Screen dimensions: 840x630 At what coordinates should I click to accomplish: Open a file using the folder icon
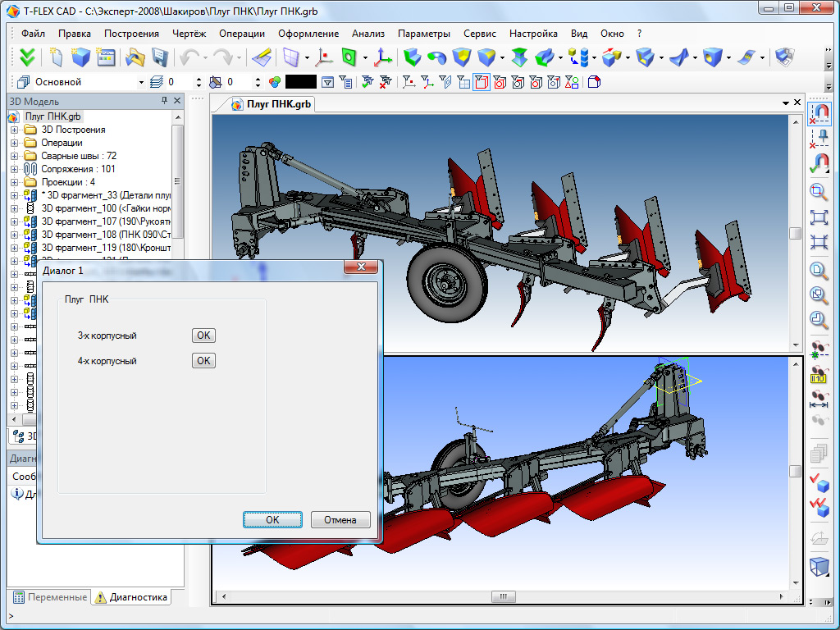(x=135, y=57)
